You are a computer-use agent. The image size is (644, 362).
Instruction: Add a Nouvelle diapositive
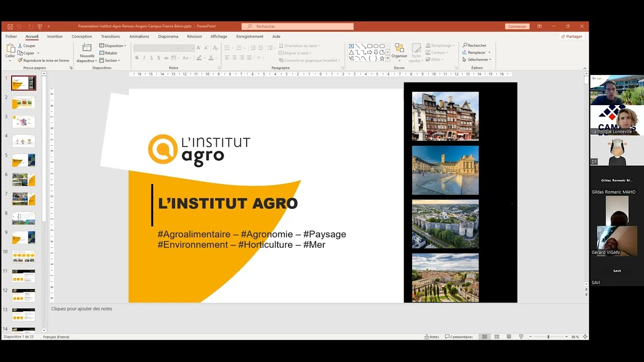(x=87, y=53)
